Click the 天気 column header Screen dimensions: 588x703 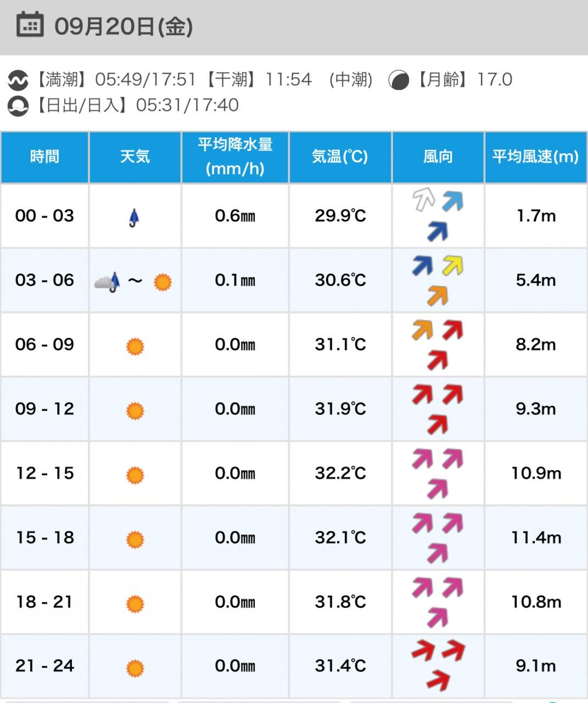[x=135, y=157]
